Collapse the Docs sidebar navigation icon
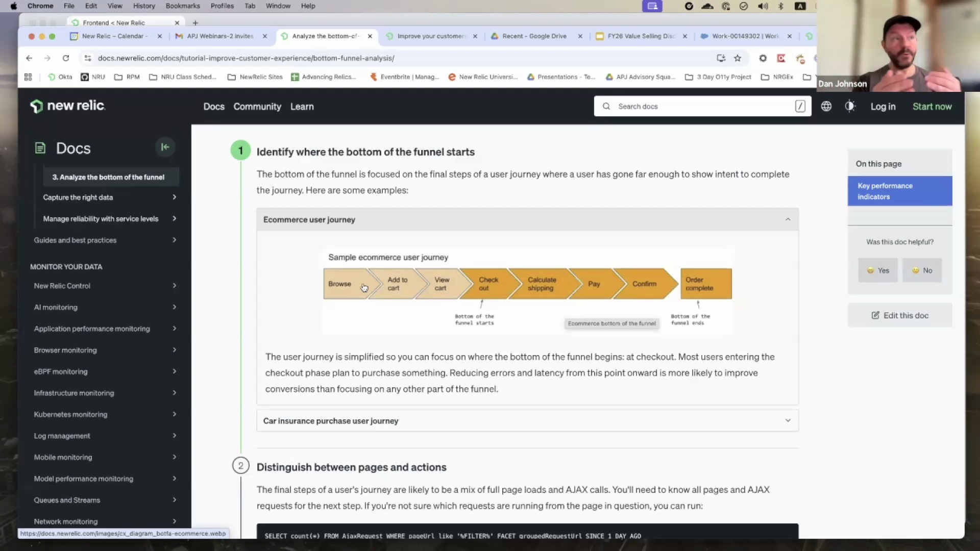The height and width of the screenshot is (551, 980). click(165, 147)
